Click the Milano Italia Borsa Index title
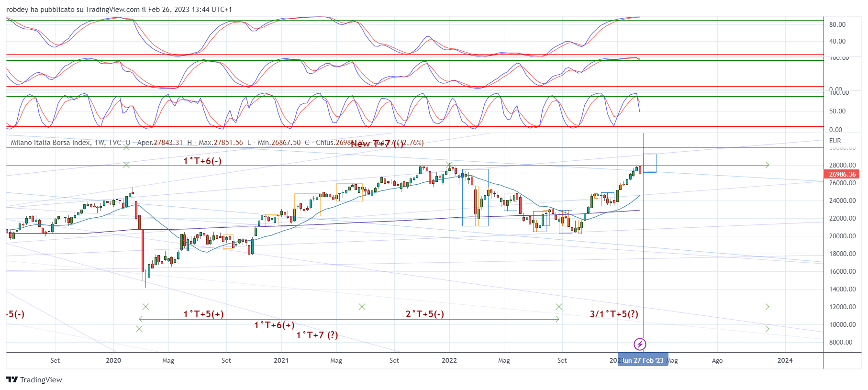This screenshot has width=868, height=390. [51, 143]
